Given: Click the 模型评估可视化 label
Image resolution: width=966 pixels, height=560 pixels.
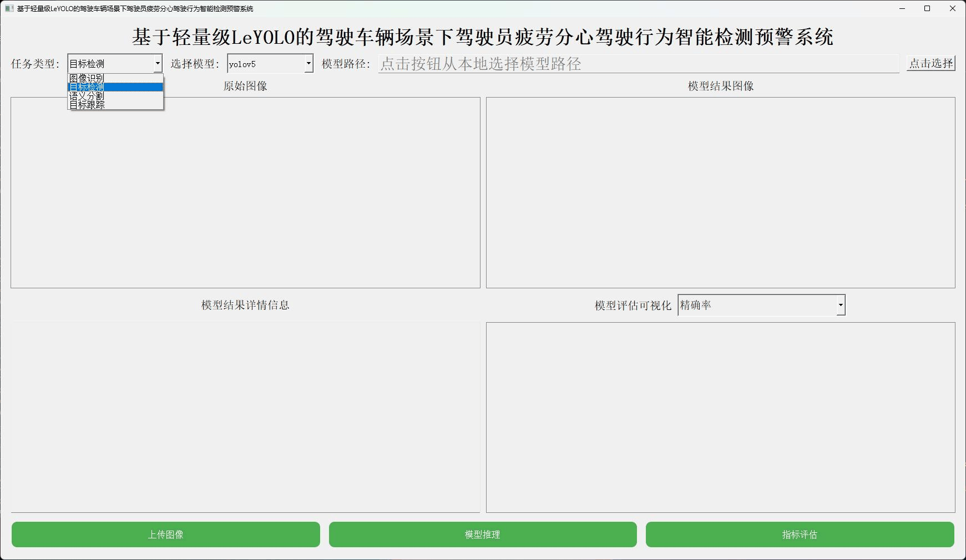Looking at the screenshot, I should point(633,306).
